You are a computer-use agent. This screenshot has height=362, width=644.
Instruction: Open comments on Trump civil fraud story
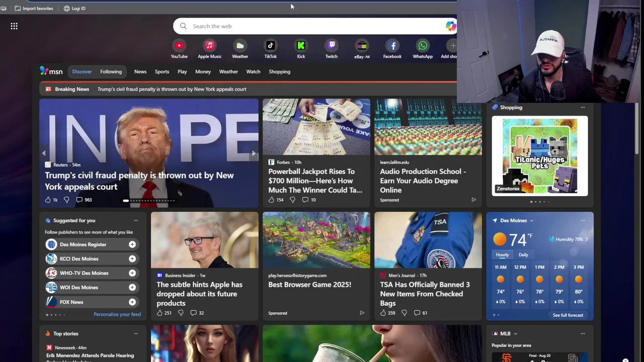click(x=84, y=200)
